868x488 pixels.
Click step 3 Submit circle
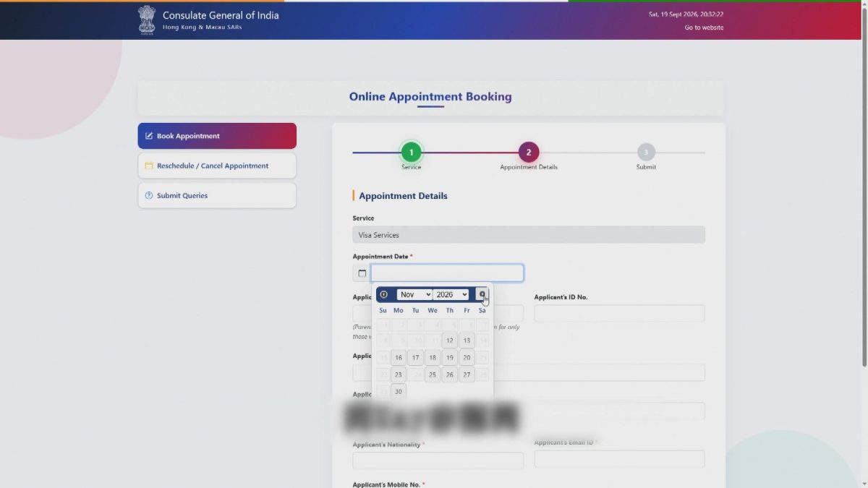(x=646, y=152)
